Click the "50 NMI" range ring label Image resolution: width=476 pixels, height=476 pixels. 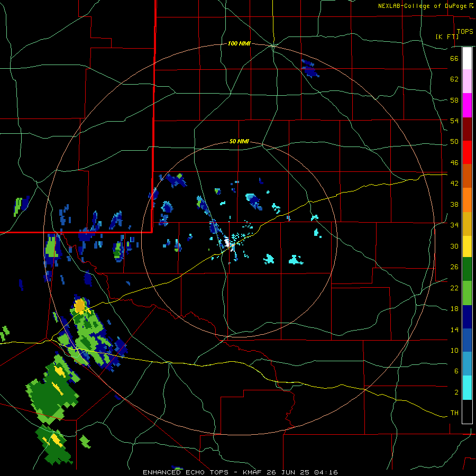pos(239,141)
